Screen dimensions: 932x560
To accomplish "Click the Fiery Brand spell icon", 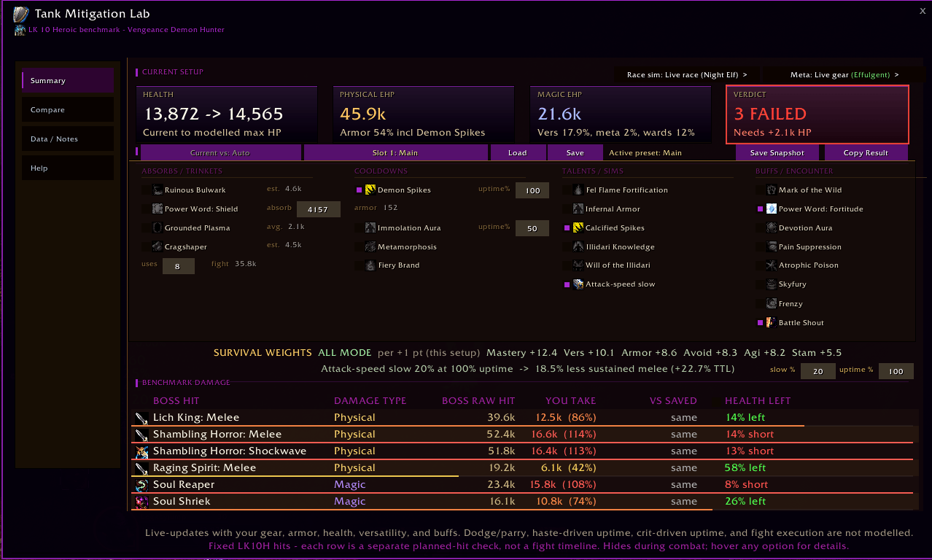I will click(x=370, y=265).
